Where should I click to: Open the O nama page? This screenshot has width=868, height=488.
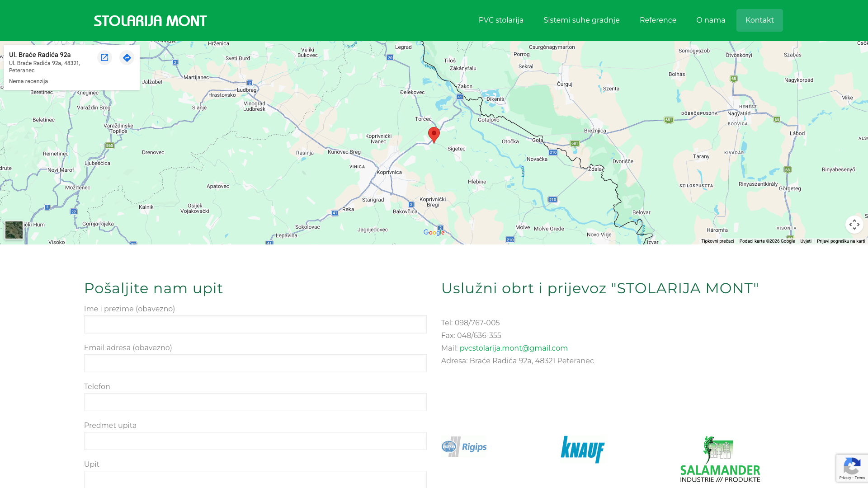(711, 20)
